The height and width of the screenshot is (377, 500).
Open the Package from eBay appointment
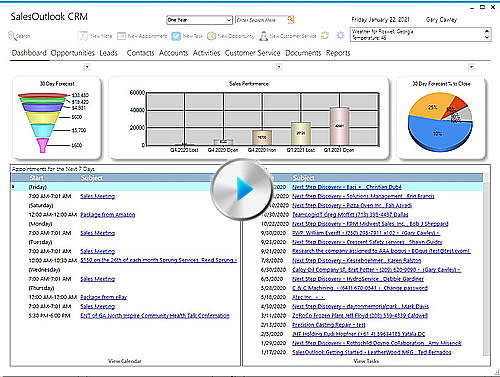(104, 297)
